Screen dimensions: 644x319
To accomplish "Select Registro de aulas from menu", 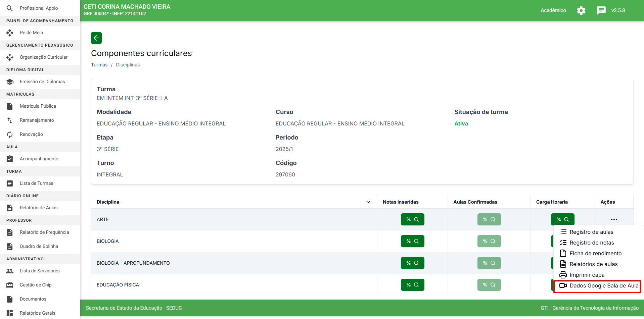I will point(591,232).
